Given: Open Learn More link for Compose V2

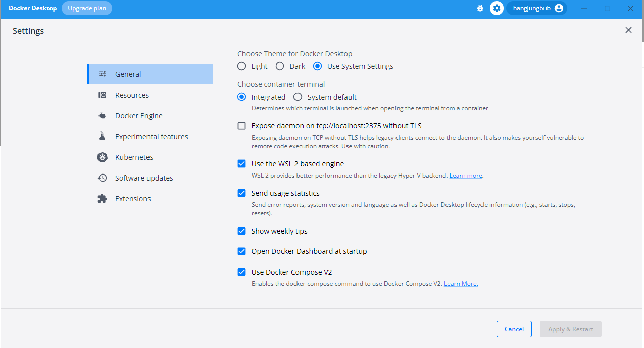Looking at the screenshot, I should pyautogui.click(x=461, y=284).
